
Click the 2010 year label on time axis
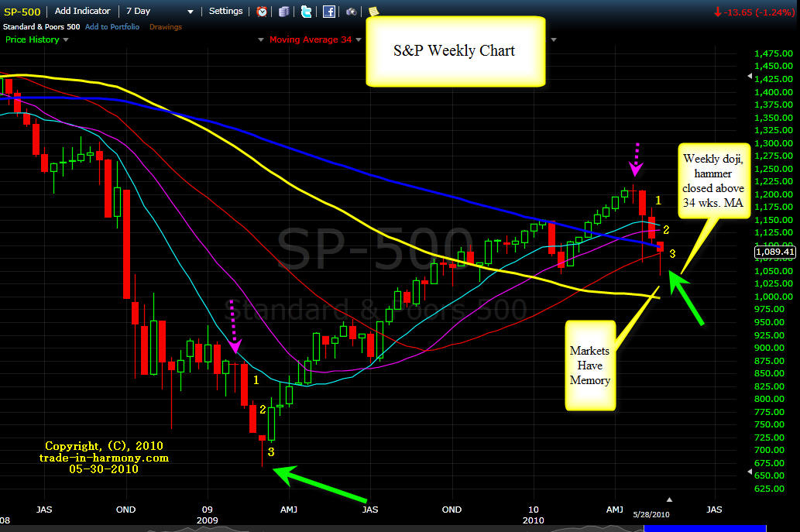click(x=533, y=520)
